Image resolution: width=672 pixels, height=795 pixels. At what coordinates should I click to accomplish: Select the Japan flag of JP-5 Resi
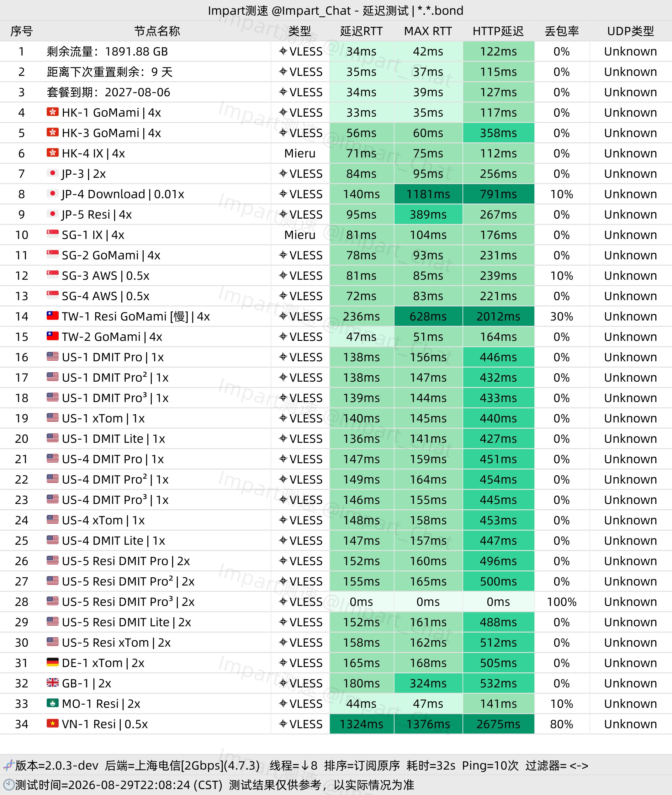pos(53,214)
